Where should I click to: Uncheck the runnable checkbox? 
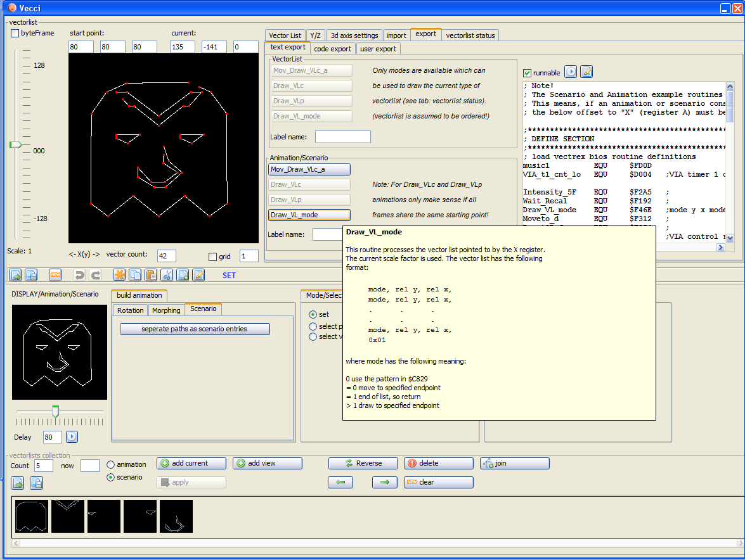click(527, 73)
